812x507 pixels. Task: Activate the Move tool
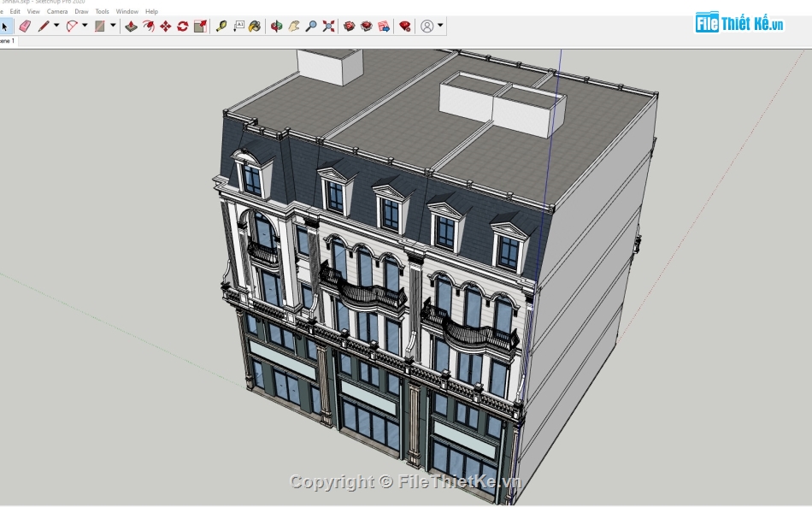(166, 26)
